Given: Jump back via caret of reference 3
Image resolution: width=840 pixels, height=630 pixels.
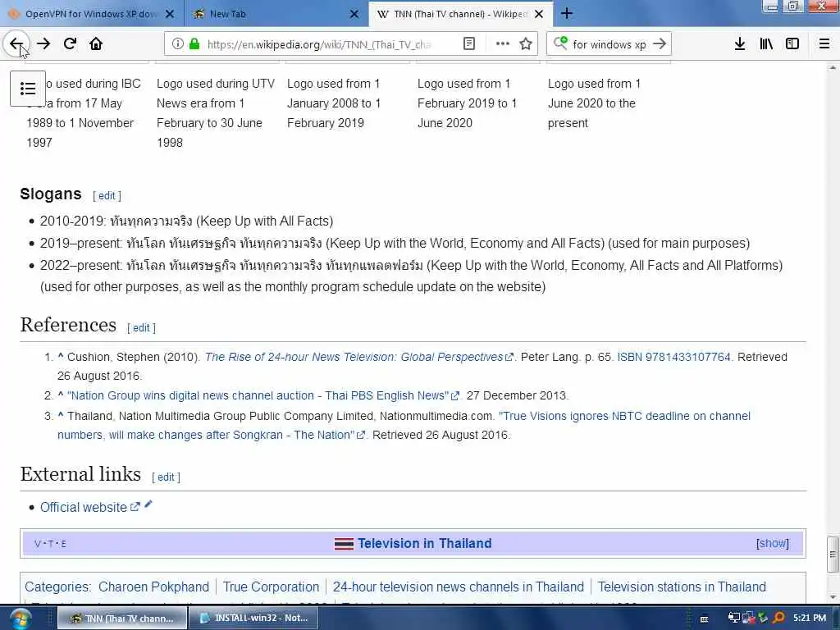Looking at the screenshot, I should coord(61,414).
